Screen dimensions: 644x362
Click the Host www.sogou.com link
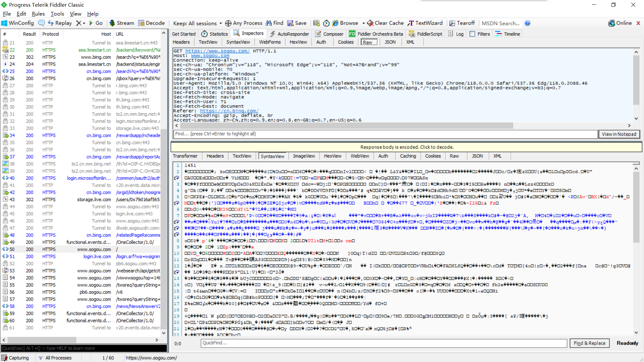(x=210, y=56)
